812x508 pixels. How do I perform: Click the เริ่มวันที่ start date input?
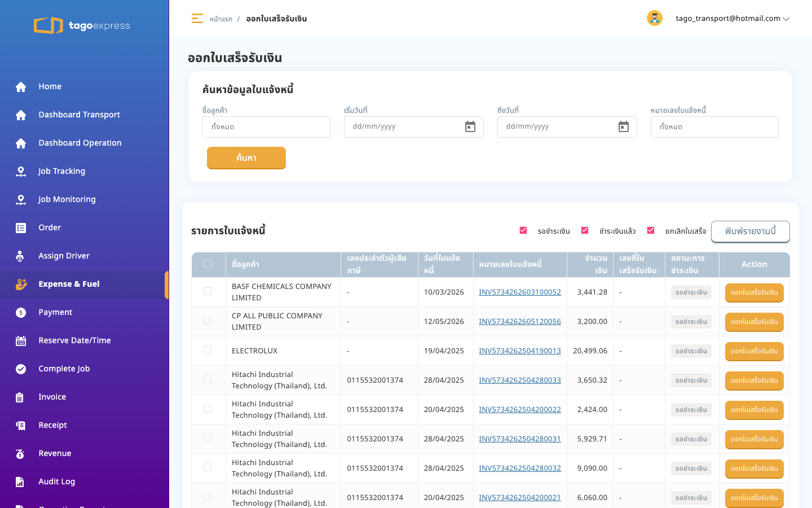(x=414, y=127)
